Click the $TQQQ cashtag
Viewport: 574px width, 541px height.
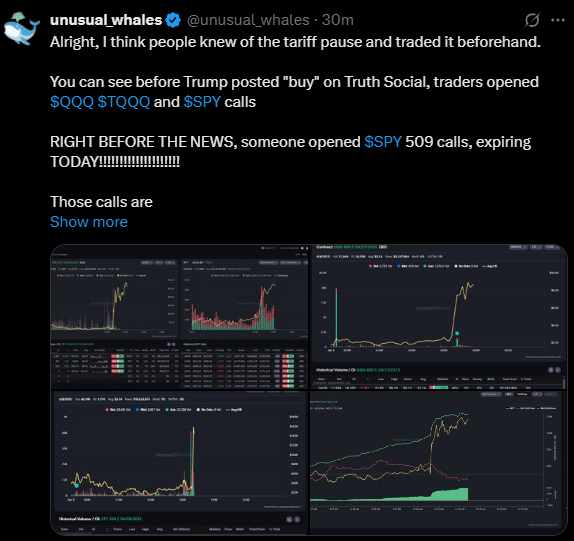(124, 102)
